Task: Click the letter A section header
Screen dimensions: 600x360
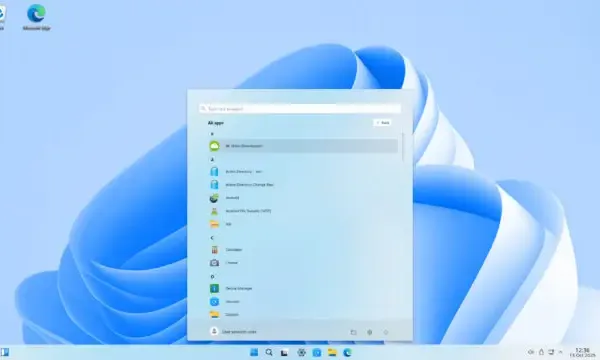Action: 212,159
